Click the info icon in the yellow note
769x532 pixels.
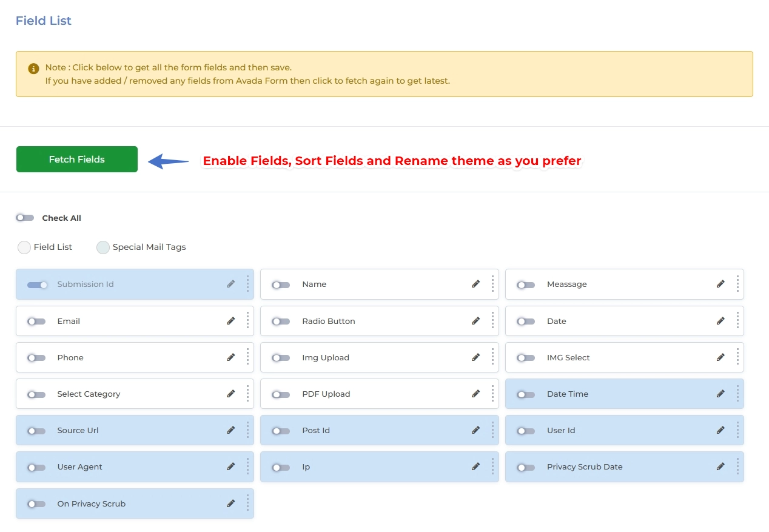click(x=33, y=69)
